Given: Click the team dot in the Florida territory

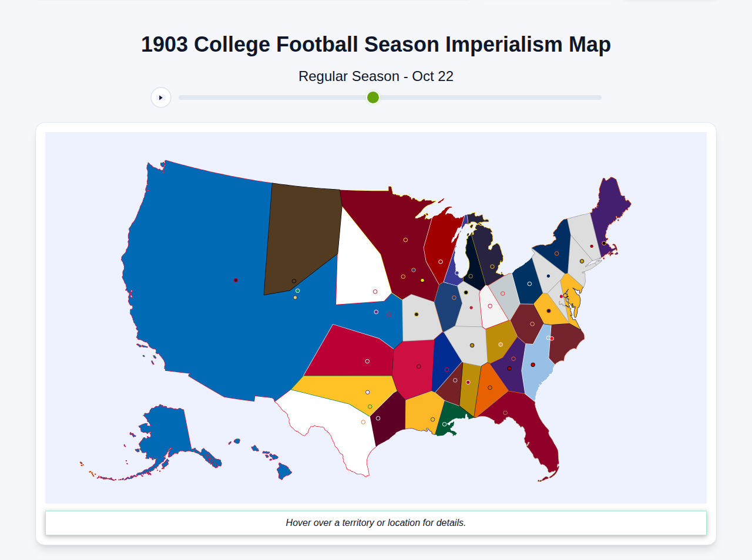Looking at the screenshot, I should click(505, 412).
